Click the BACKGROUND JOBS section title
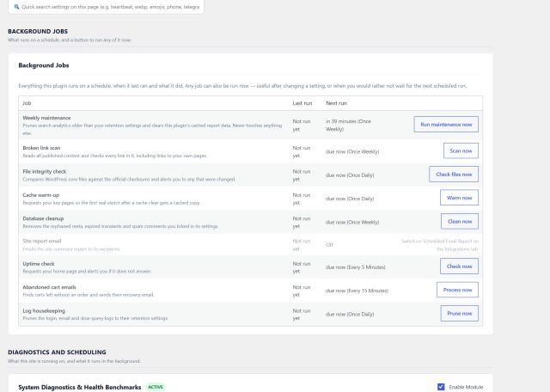 (x=38, y=31)
